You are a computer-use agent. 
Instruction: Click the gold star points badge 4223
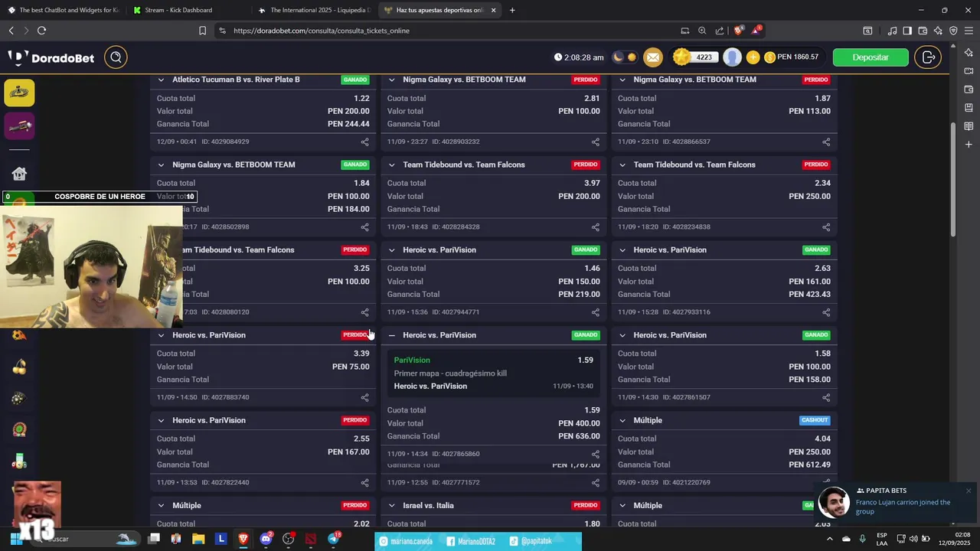pyautogui.click(x=695, y=57)
